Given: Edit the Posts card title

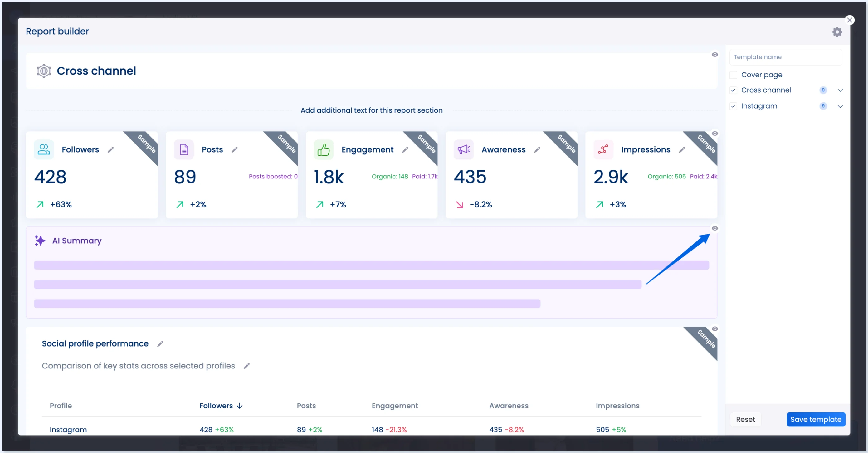Looking at the screenshot, I should 235,150.
